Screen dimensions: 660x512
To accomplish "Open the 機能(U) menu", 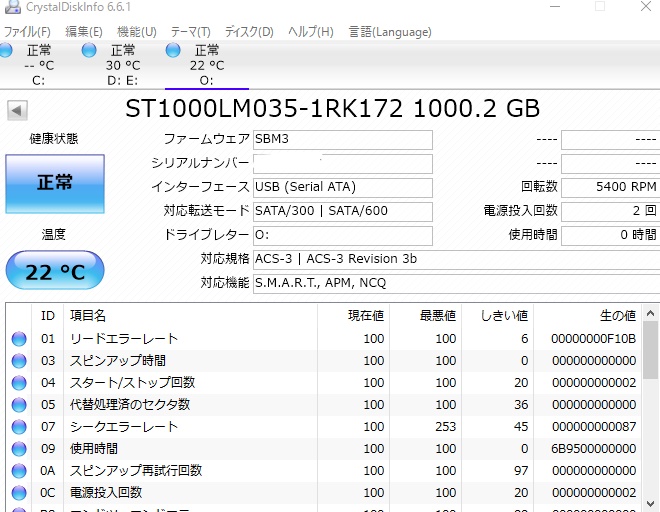I will 137,32.
